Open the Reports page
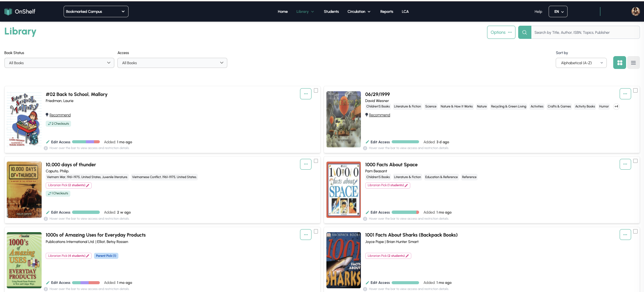This screenshot has height=292, width=644. point(386,11)
